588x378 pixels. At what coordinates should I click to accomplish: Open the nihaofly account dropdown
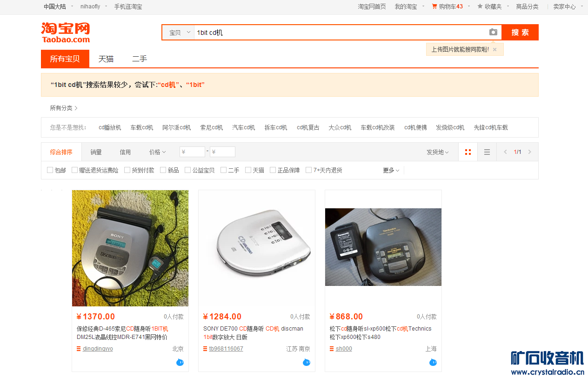tap(94, 7)
